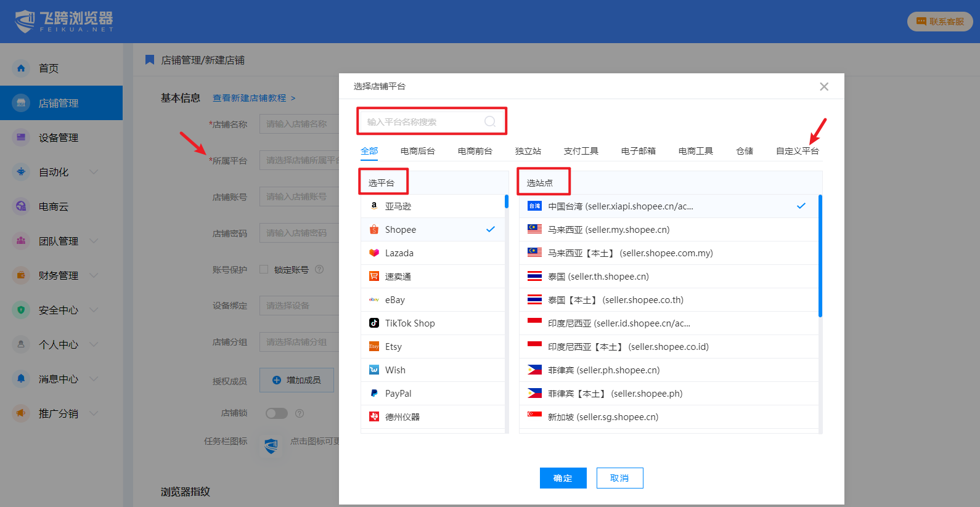The width and height of the screenshot is (980, 507).
Task: Click the 联系客服 contact button
Action: (x=940, y=22)
